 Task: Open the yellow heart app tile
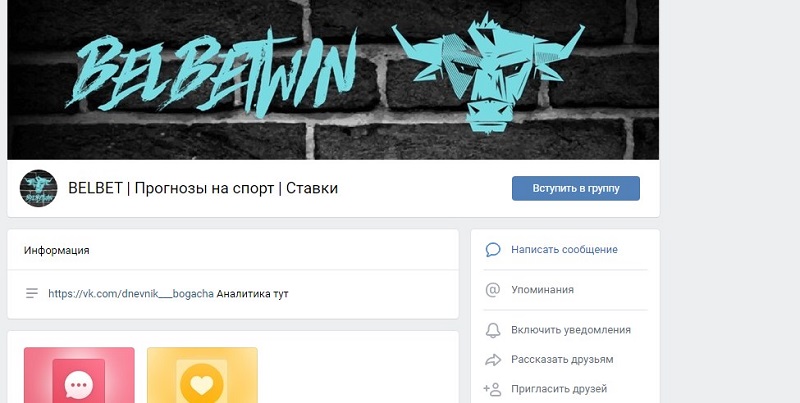point(202,375)
